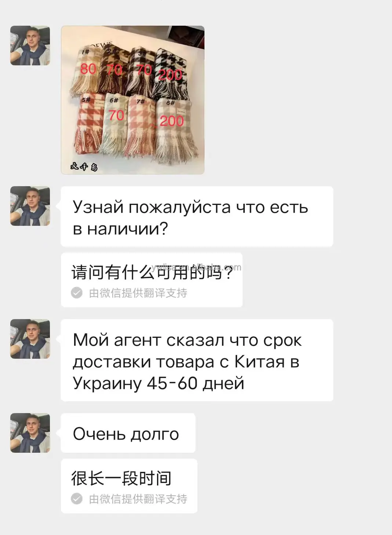Click the red 80 price on scarf 1#
Screen dimensions: 392x535
coord(88,69)
